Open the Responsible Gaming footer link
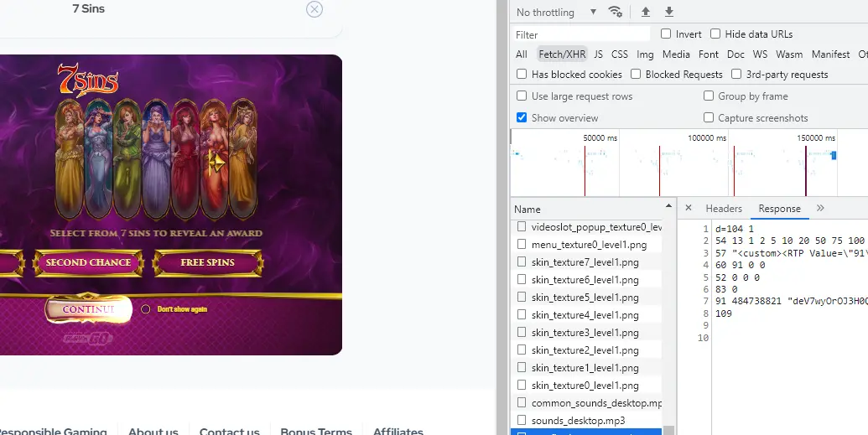The image size is (868, 435). (53, 431)
